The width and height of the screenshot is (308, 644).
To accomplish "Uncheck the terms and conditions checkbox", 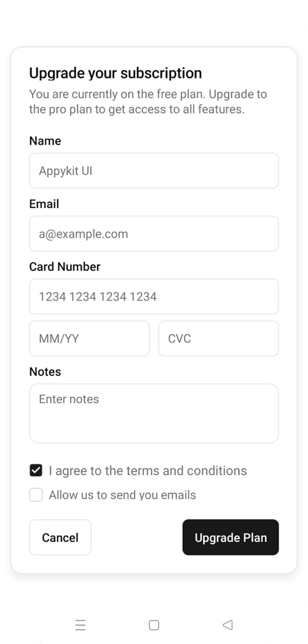I will [36, 471].
